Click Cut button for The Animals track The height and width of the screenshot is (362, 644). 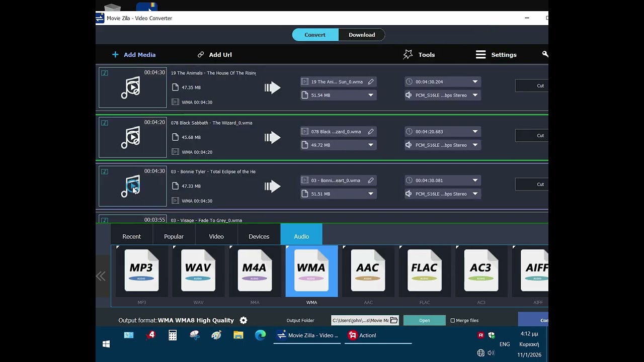pyautogui.click(x=532, y=85)
